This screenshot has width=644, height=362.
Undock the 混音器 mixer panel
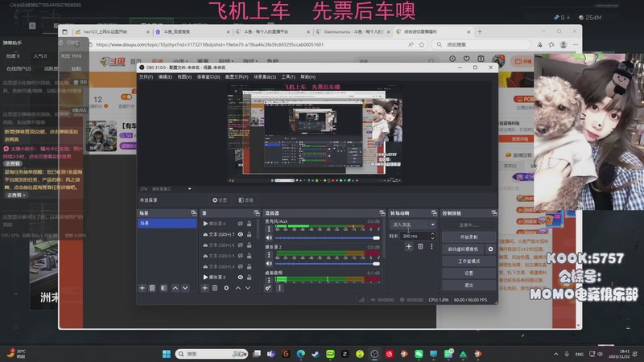[x=382, y=213]
